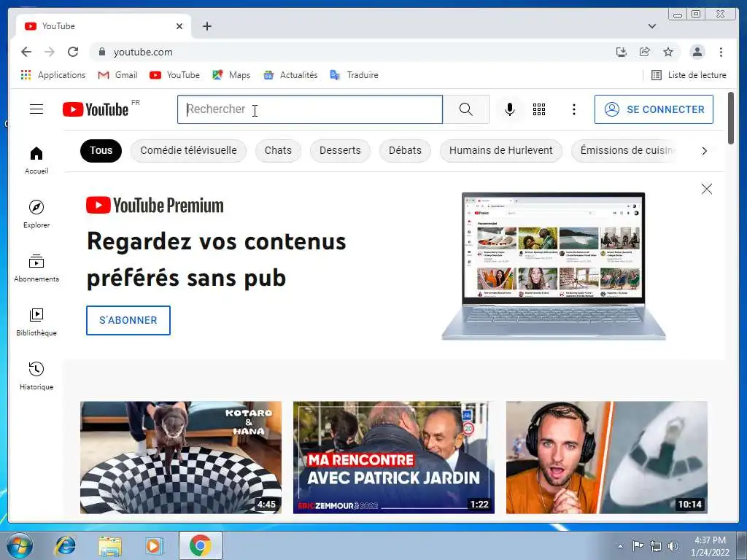This screenshot has width=747, height=560.
Task: Open the volume speaker tray icon
Action: point(673,546)
